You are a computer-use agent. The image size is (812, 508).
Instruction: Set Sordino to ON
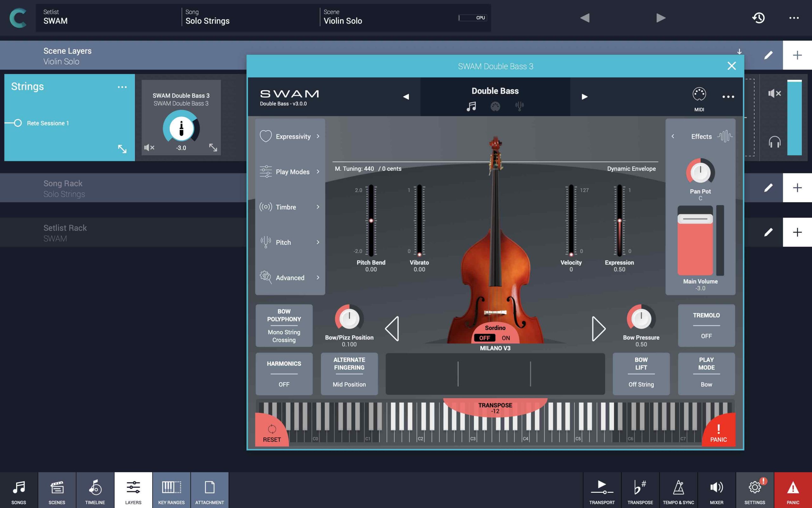(506, 338)
